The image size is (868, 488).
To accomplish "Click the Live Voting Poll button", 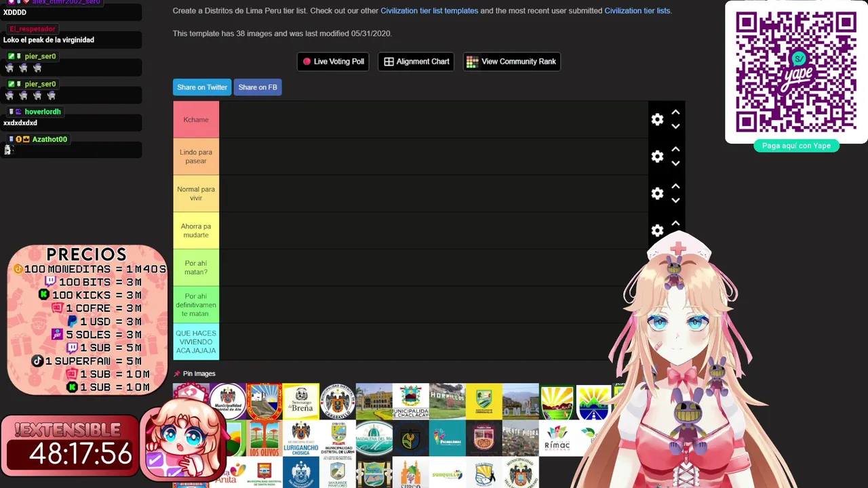I will coord(333,62).
